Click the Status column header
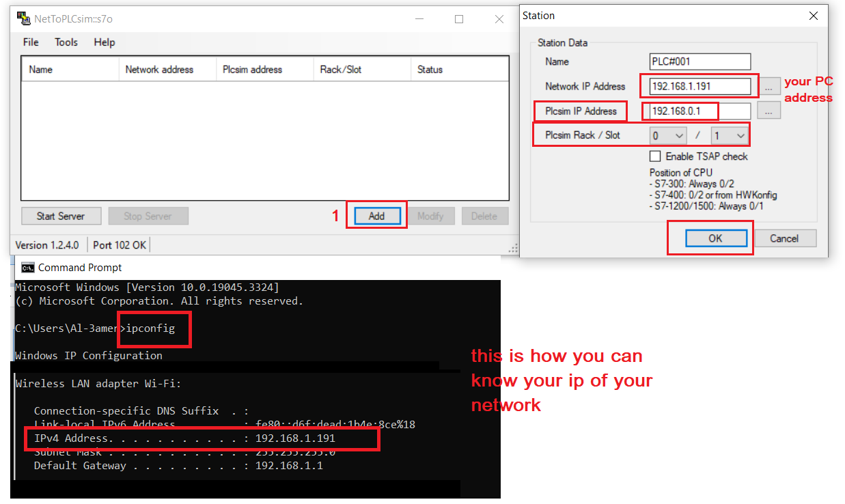 (430, 68)
